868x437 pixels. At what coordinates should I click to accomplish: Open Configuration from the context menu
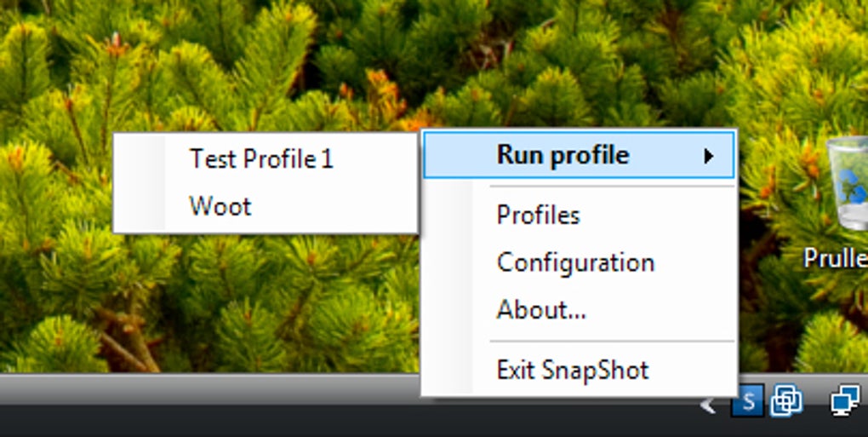pos(575,262)
